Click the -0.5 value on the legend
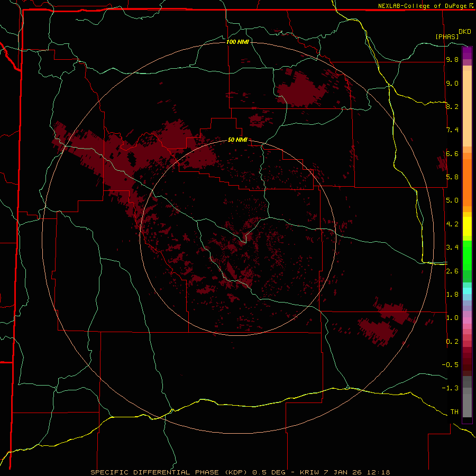476x476 pixels. (450, 365)
